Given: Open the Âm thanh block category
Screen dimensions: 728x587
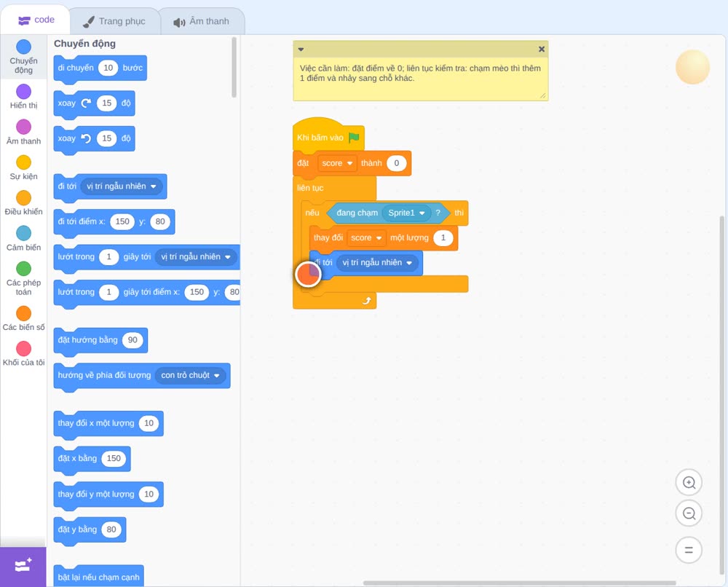Looking at the screenshot, I should click(x=24, y=132).
